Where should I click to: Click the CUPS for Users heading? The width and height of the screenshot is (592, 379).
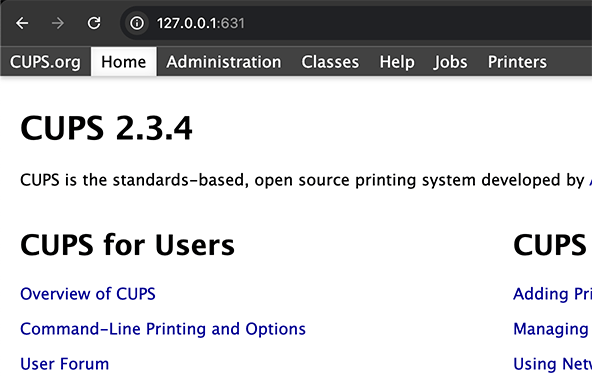(x=127, y=245)
